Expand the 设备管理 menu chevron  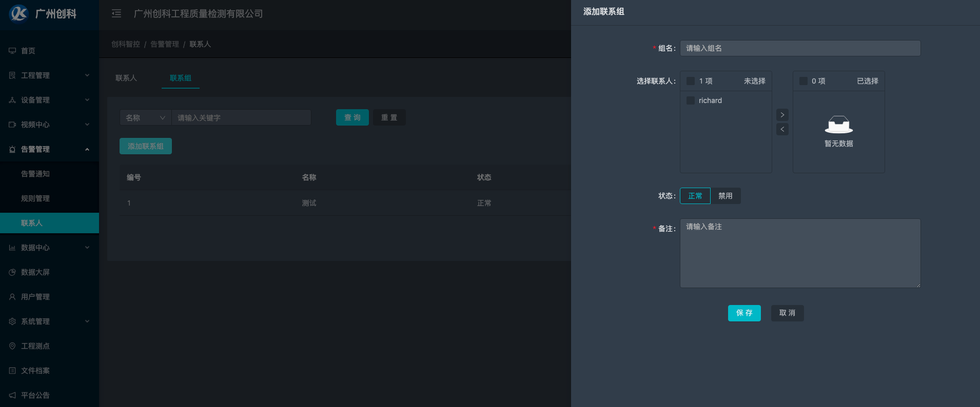87,100
